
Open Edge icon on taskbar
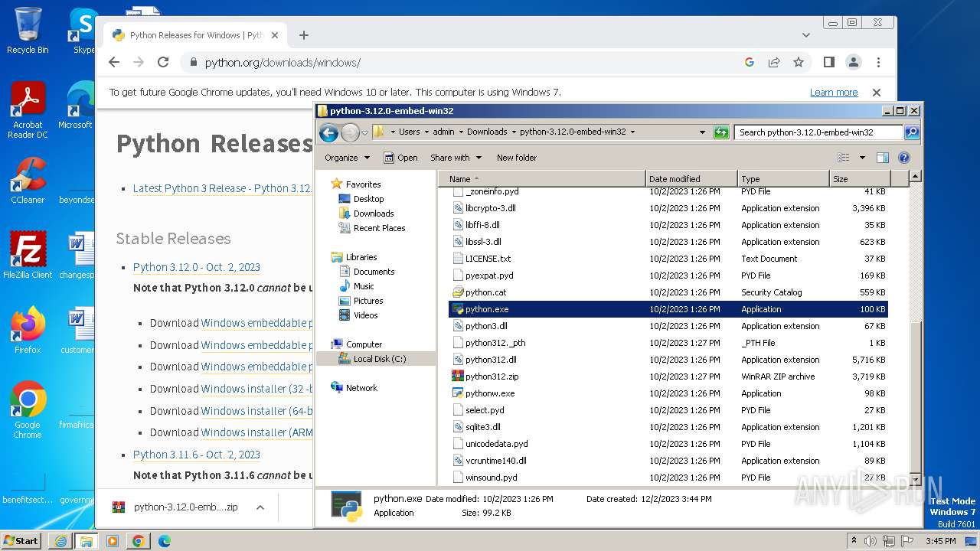coord(164,541)
